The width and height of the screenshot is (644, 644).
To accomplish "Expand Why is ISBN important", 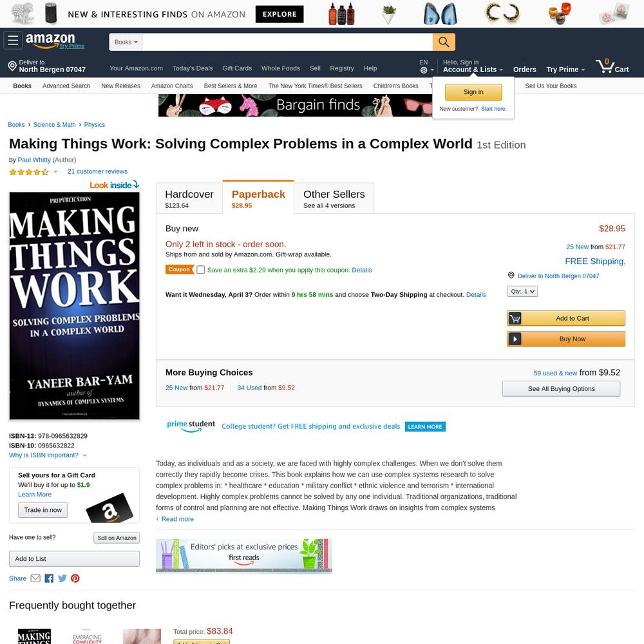I will pyautogui.click(x=48, y=455).
